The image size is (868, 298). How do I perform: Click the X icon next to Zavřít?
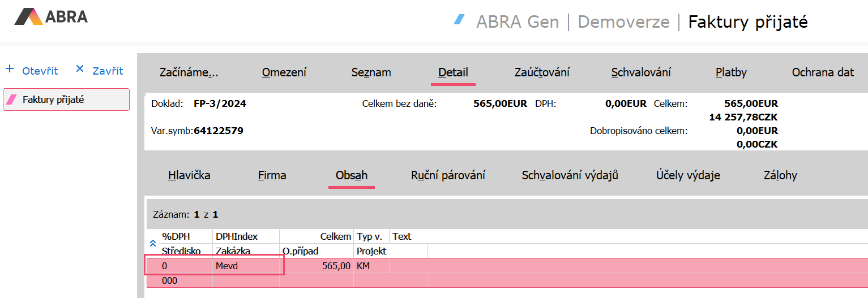(x=80, y=69)
